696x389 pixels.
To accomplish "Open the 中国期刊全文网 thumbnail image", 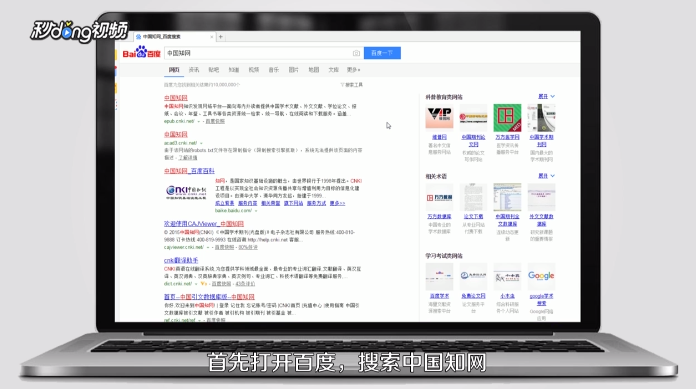I will [x=473, y=118].
